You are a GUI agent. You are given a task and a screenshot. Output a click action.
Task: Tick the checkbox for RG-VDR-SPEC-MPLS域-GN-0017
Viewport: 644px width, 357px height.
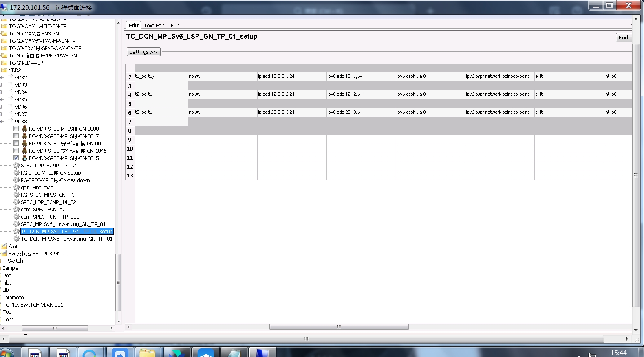[x=16, y=136]
